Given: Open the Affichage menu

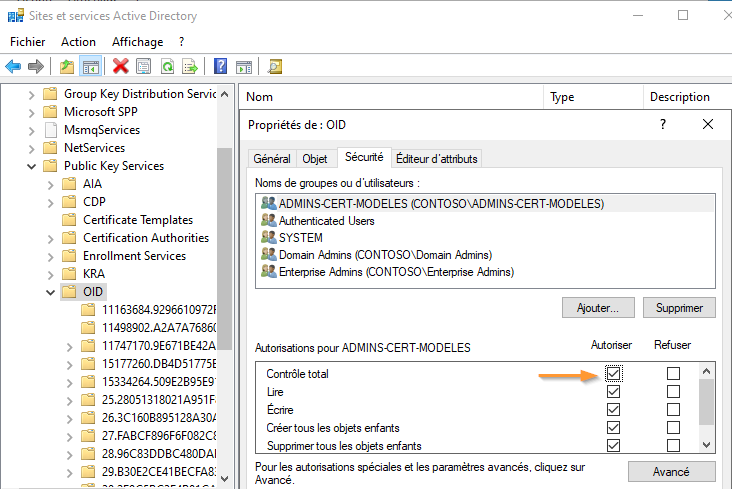Looking at the screenshot, I should [x=137, y=42].
